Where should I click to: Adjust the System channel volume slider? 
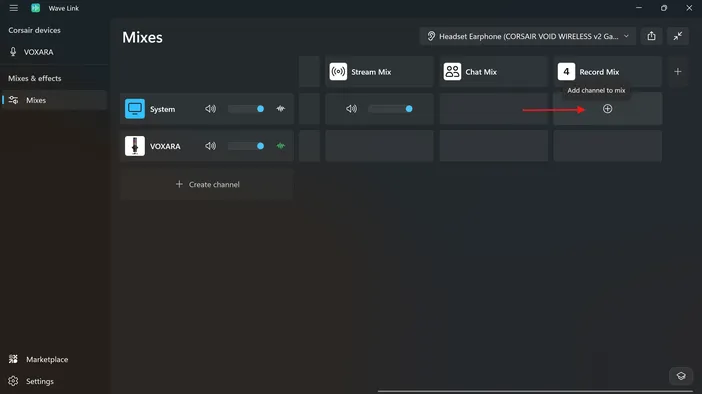pos(246,109)
